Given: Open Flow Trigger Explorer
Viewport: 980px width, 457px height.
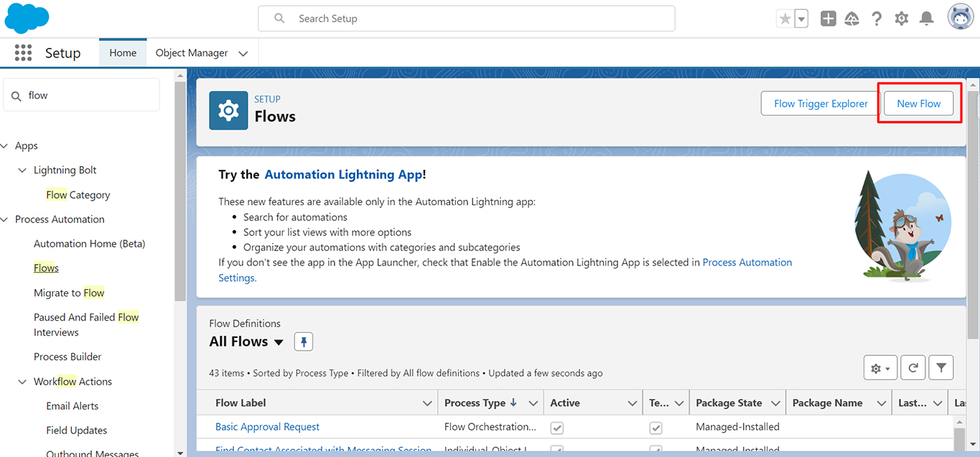Looking at the screenshot, I should click(x=821, y=103).
